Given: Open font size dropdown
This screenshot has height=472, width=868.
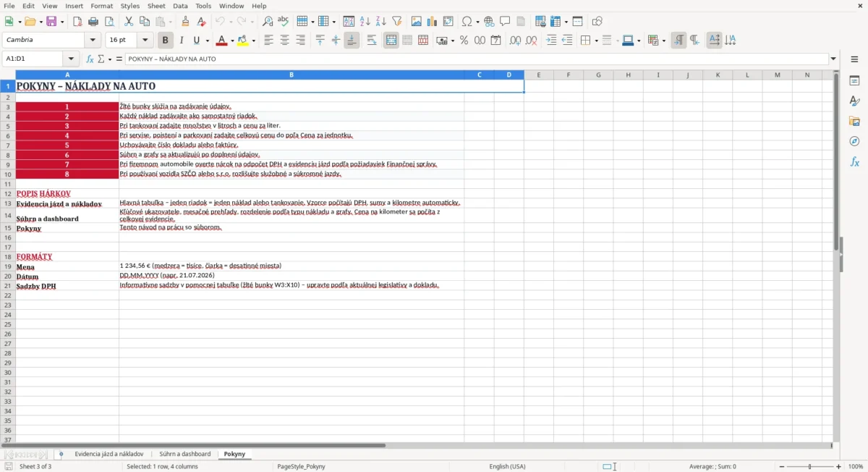Looking at the screenshot, I should point(145,41).
